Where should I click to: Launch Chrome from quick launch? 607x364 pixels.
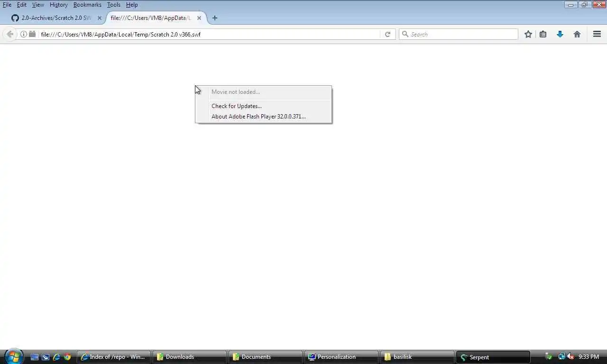67,357
